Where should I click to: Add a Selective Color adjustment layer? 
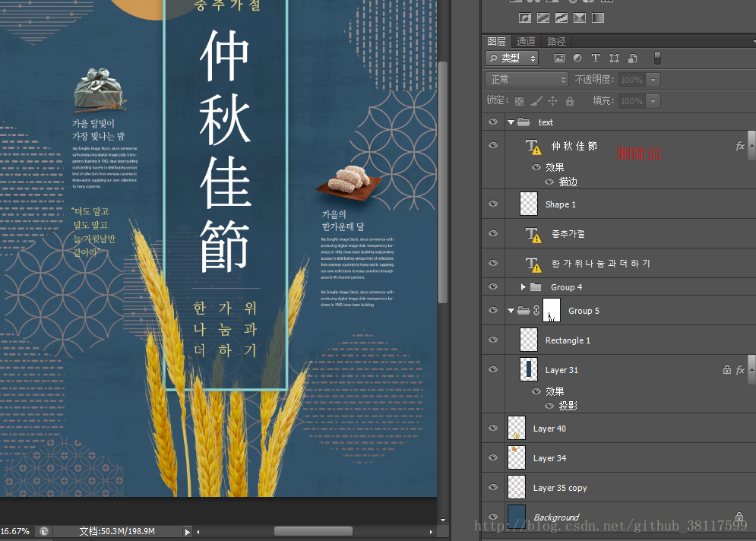[580, 17]
